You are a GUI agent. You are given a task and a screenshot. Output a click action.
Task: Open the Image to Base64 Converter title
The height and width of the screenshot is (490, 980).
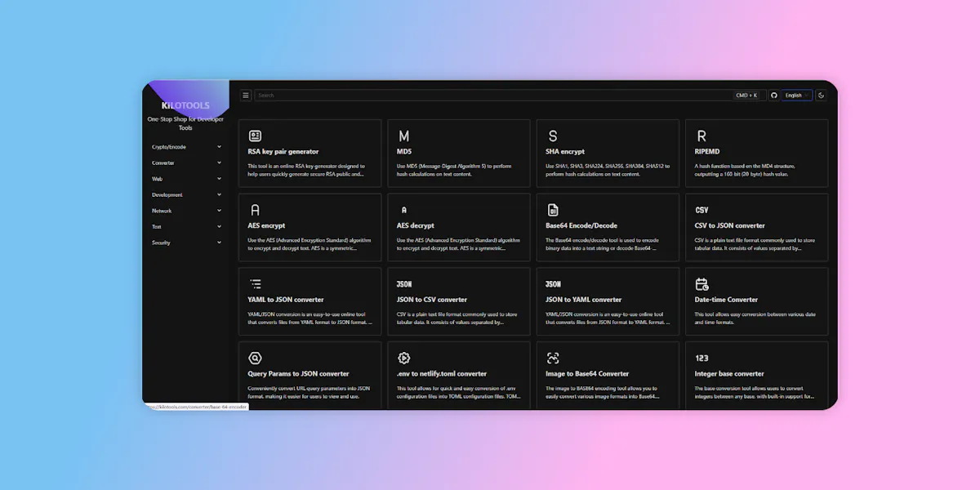pyautogui.click(x=587, y=374)
